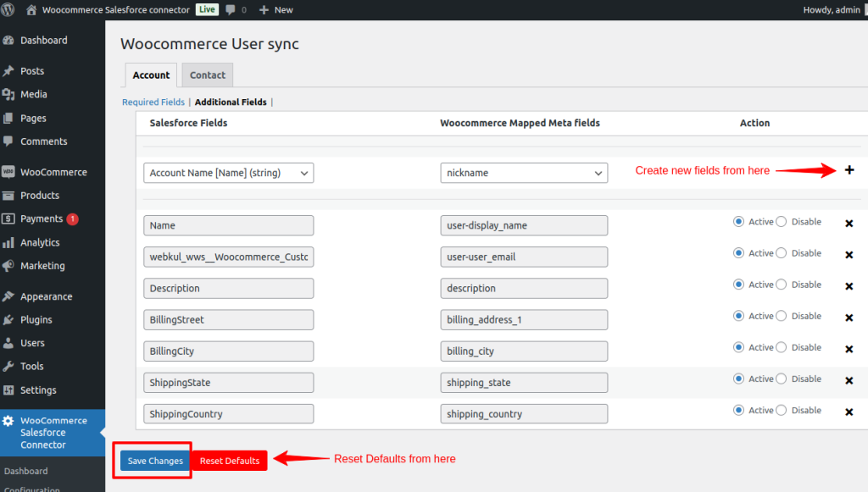Delete the BillingStreet mapping row

coord(849,318)
